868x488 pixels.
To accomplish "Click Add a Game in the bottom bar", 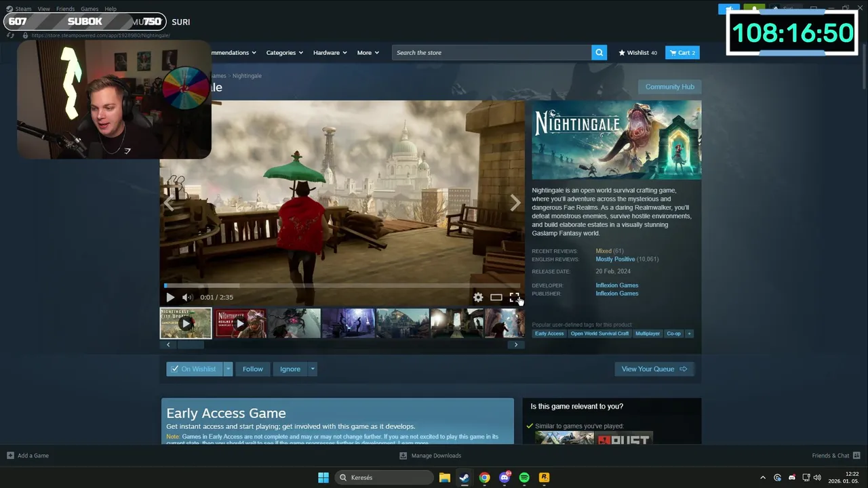I will coord(28,455).
